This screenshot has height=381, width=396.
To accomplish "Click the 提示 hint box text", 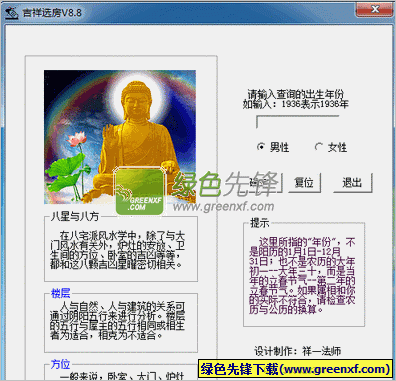I will 303,275.
